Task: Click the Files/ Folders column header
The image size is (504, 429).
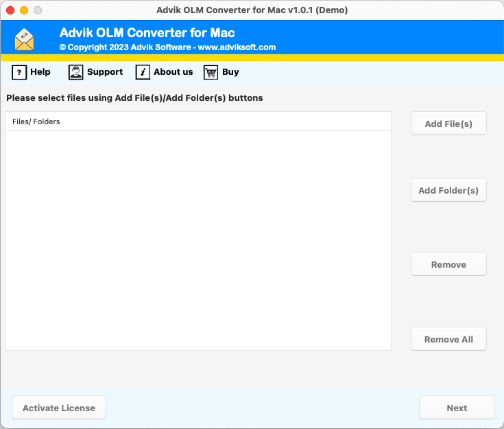Action: click(x=198, y=121)
